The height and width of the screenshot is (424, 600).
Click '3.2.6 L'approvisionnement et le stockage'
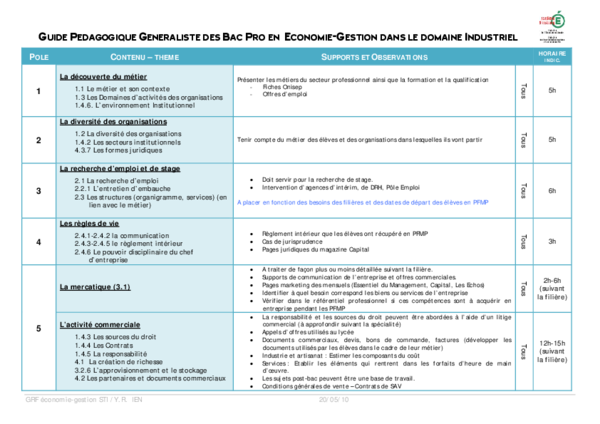tap(140, 370)
